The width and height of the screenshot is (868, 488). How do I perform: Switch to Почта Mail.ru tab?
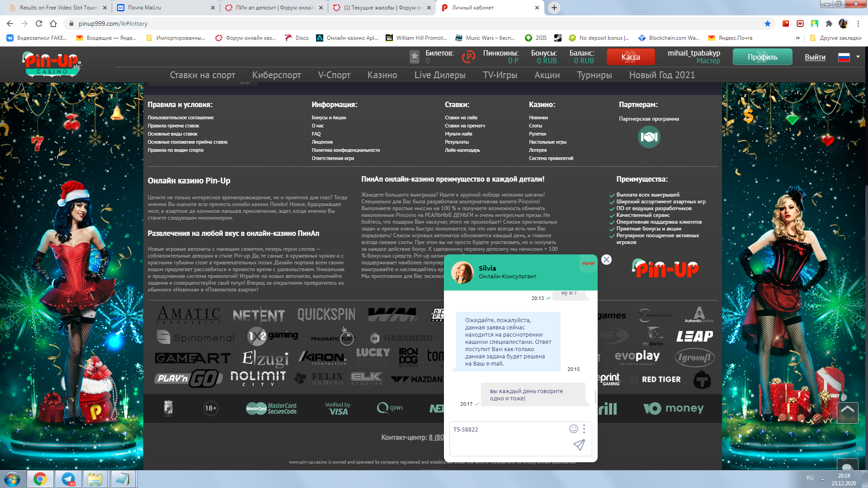pyautogui.click(x=165, y=8)
